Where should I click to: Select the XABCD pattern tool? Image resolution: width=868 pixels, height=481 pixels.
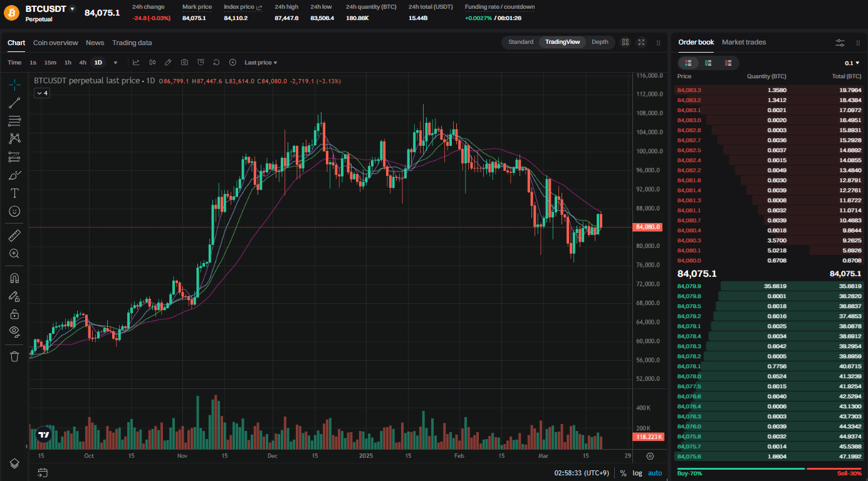(14, 138)
